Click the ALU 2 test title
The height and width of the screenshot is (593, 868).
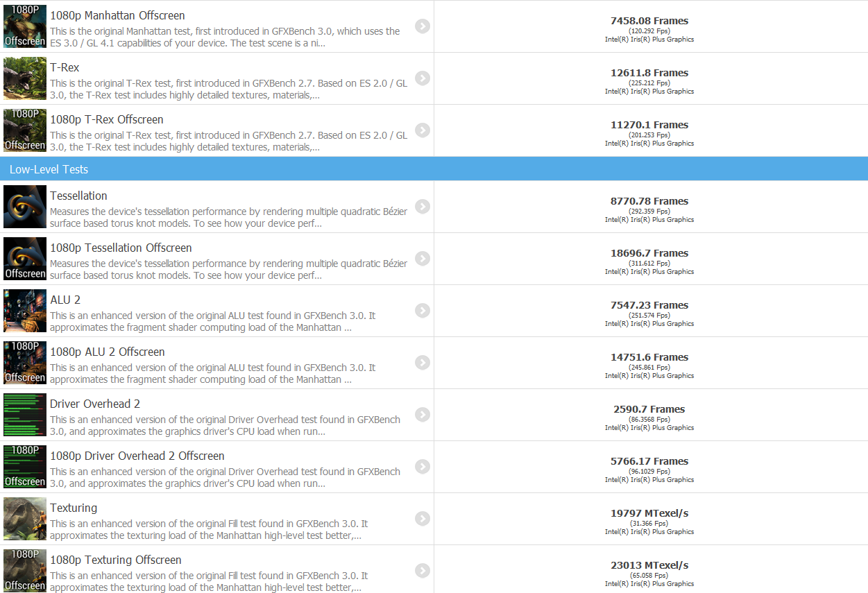click(x=65, y=300)
